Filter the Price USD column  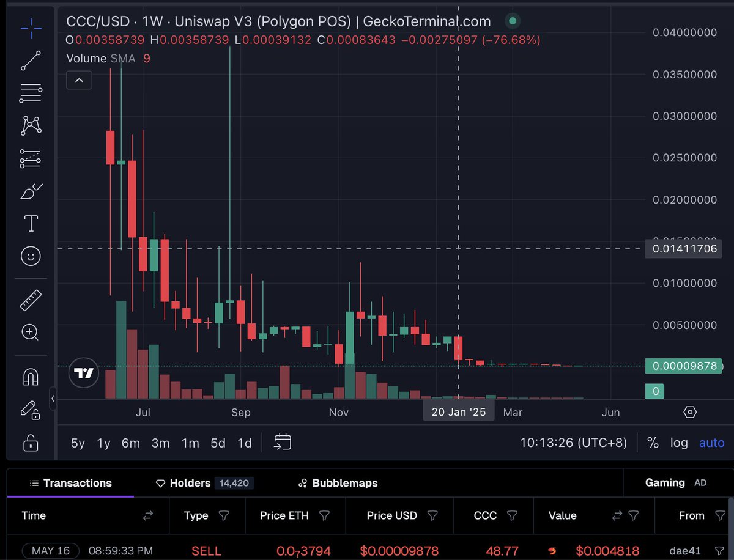pyautogui.click(x=432, y=516)
